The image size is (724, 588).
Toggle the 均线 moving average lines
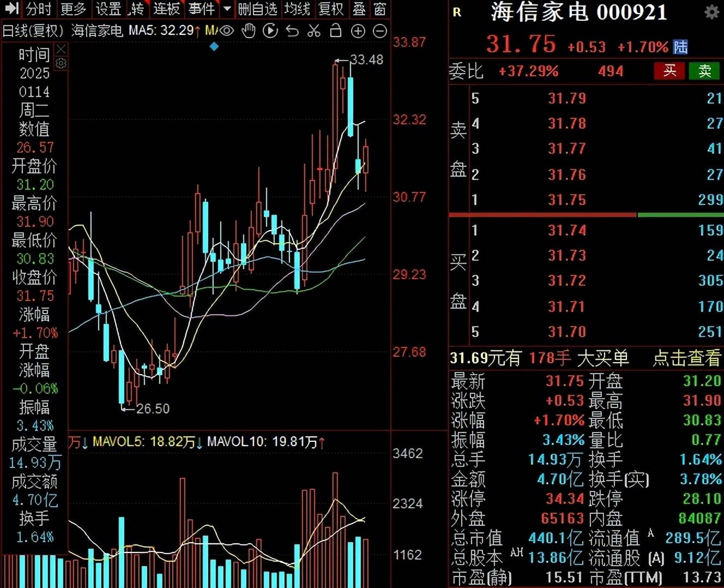coord(298,9)
